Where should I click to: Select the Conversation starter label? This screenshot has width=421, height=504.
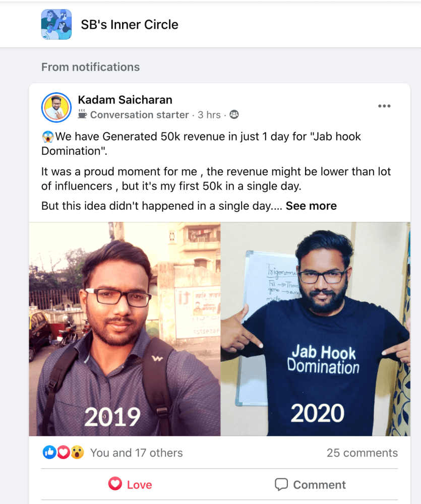(140, 115)
